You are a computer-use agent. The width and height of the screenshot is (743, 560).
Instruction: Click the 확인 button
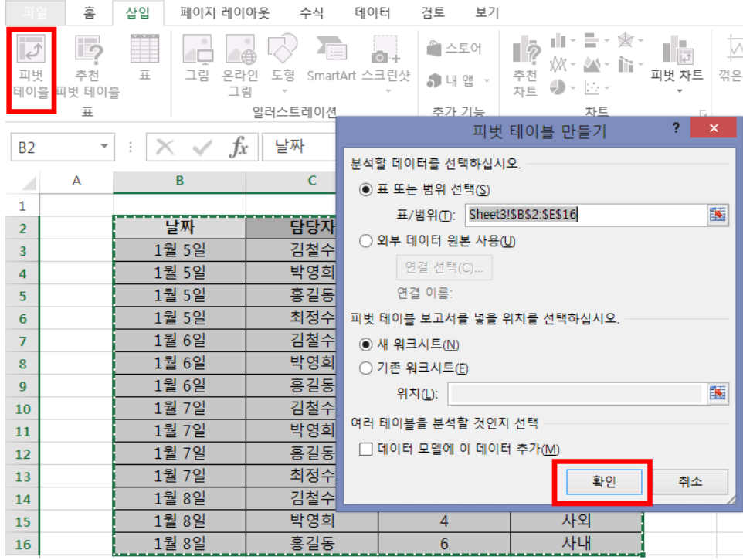click(604, 482)
